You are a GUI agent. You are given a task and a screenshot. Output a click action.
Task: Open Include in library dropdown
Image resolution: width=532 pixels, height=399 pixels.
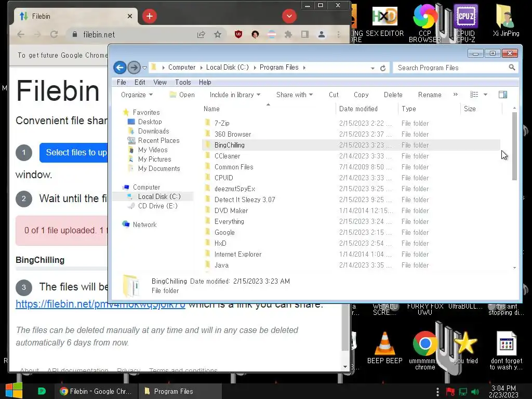pos(235,95)
